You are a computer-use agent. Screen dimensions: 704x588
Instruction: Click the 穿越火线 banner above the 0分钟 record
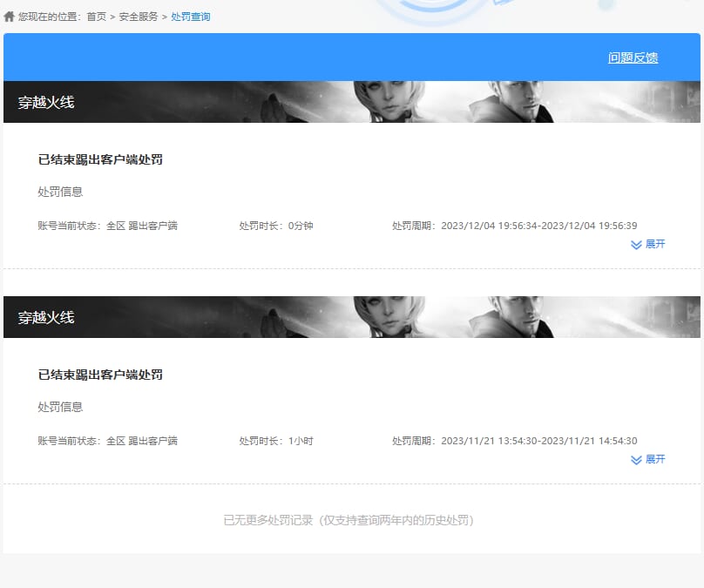tap(352, 102)
